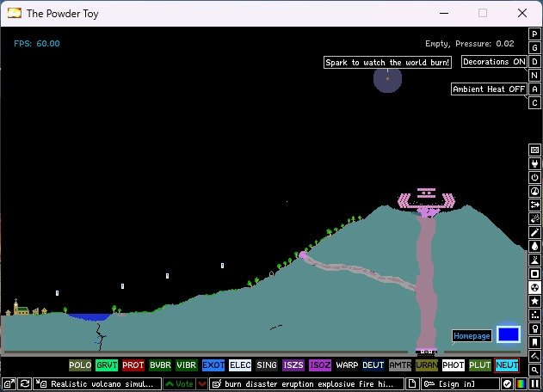Select the GRVT element
This screenshot has width=543, height=392.
pos(107,365)
